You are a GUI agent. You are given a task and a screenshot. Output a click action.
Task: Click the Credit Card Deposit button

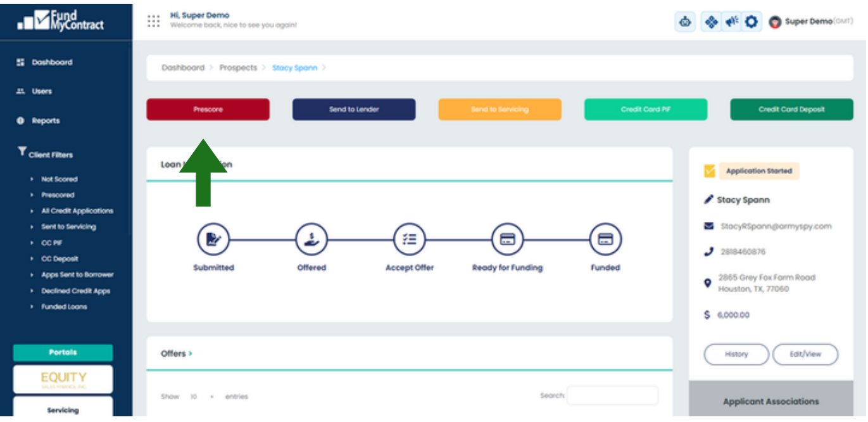(791, 110)
